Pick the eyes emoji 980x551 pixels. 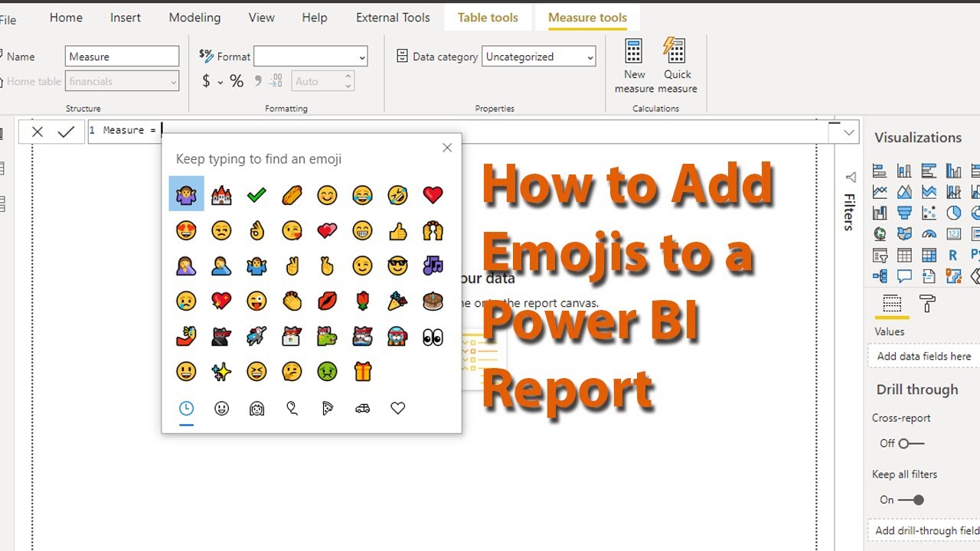click(433, 336)
